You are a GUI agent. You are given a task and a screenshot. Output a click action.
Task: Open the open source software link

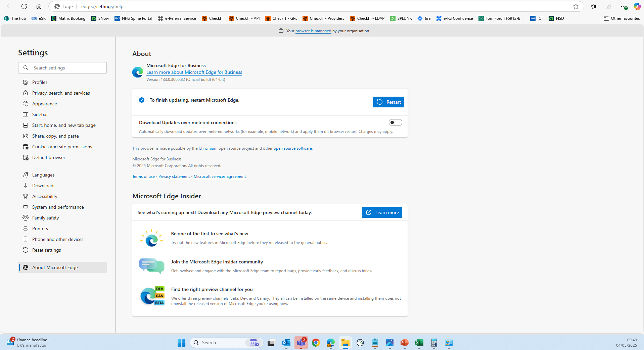pyautogui.click(x=293, y=148)
